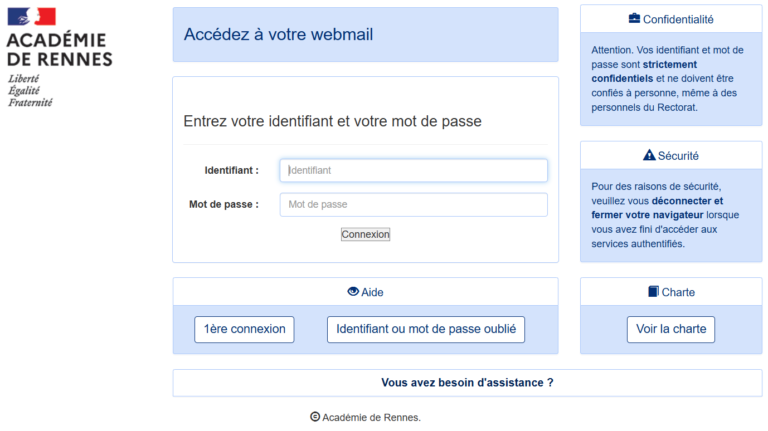Open the 1ère connexion help button
The height and width of the screenshot is (431, 768).
(244, 329)
